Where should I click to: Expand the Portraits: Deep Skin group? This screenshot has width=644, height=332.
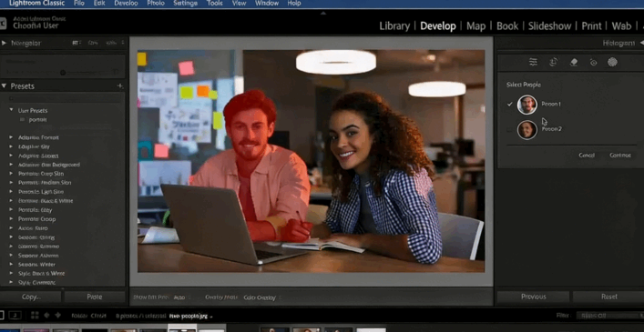(x=11, y=174)
